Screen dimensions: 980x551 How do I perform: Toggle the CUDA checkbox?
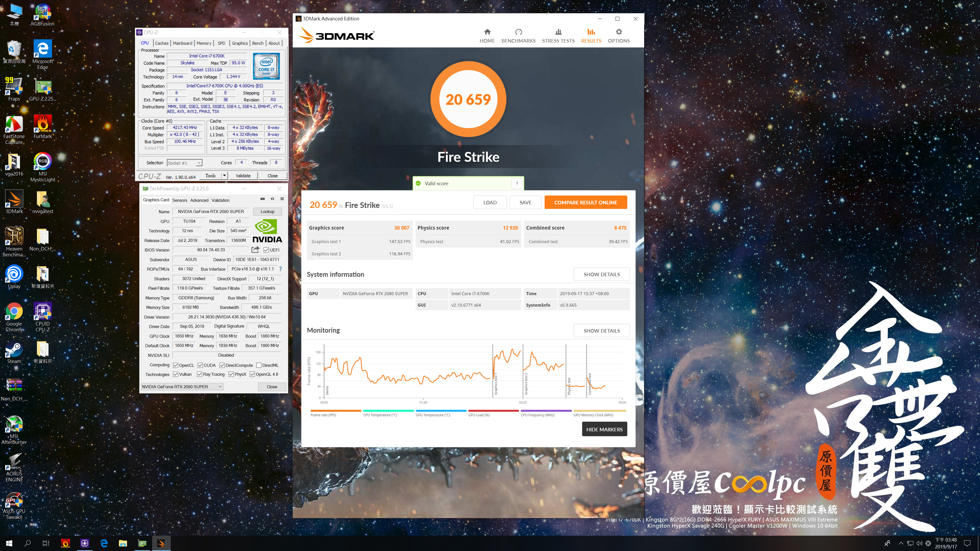(200, 365)
